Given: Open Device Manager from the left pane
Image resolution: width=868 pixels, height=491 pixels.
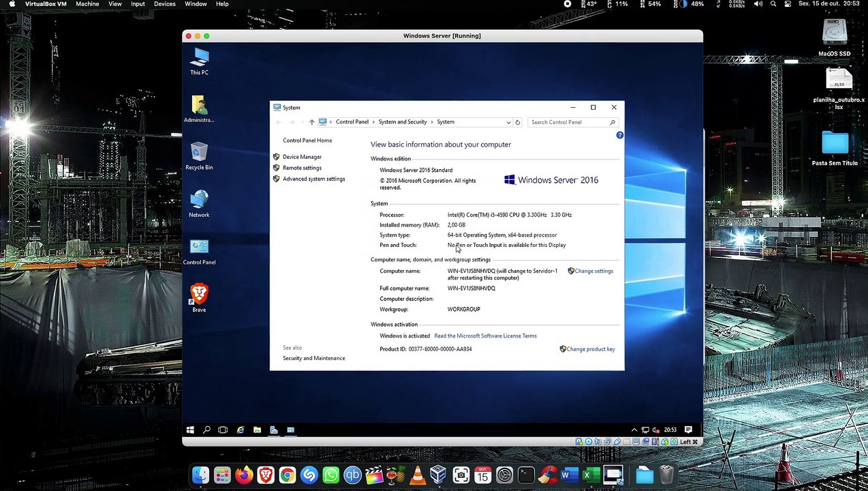Looking at the screenshot, I should click(x=302, y=157).
